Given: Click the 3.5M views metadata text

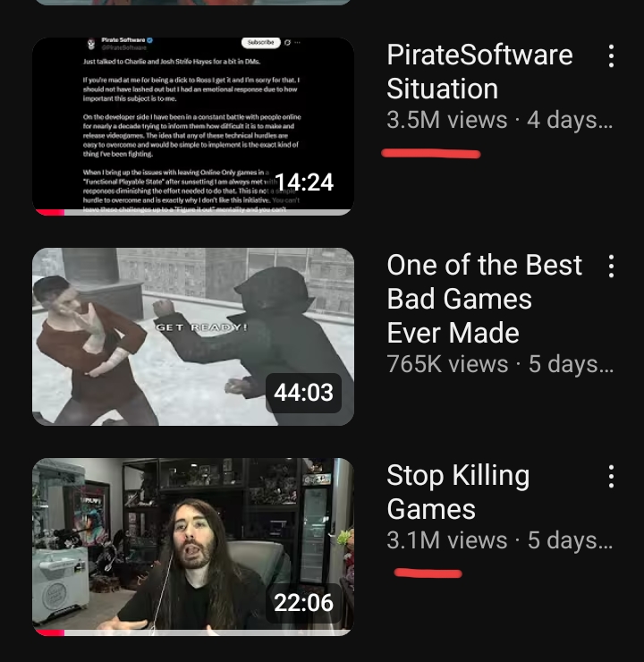Looking at the screenshot, I should click(x=447, y=120).
